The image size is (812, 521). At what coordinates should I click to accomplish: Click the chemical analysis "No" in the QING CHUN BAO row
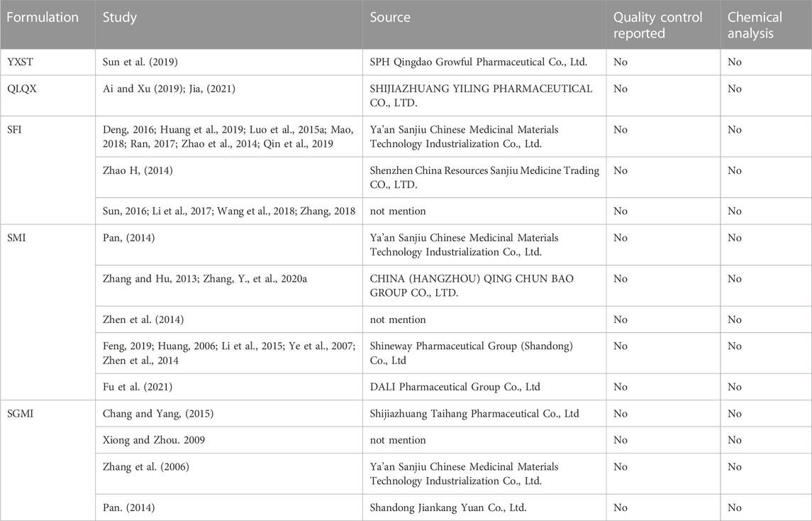734,279
